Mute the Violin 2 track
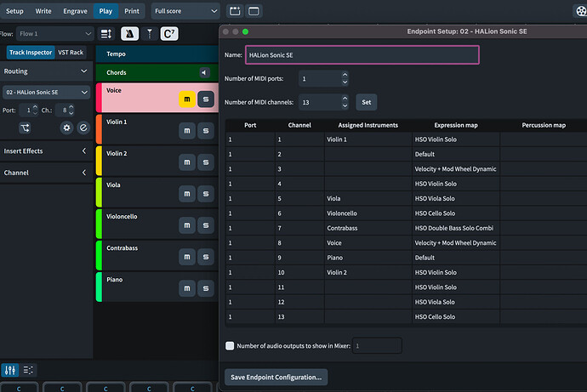The width and height of the screenshot is (587, 392). pyautogui.click(x=187, y=162)
